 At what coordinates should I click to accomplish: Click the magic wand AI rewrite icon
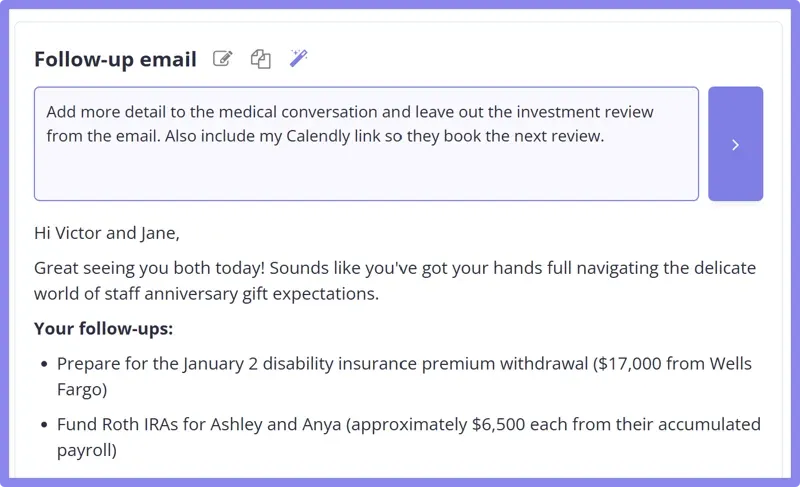pyautogui.click(x=298, y=58)
